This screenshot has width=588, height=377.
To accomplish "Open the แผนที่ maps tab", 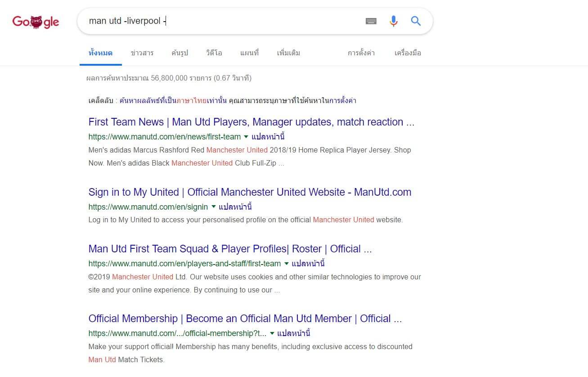I will coord(249,53).
